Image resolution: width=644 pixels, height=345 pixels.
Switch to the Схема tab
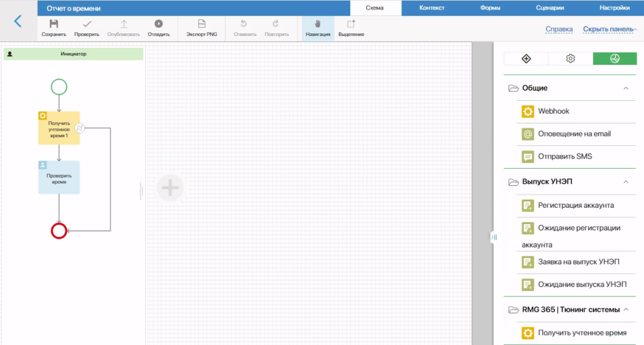pyautogui.click(x=375, y=8)
